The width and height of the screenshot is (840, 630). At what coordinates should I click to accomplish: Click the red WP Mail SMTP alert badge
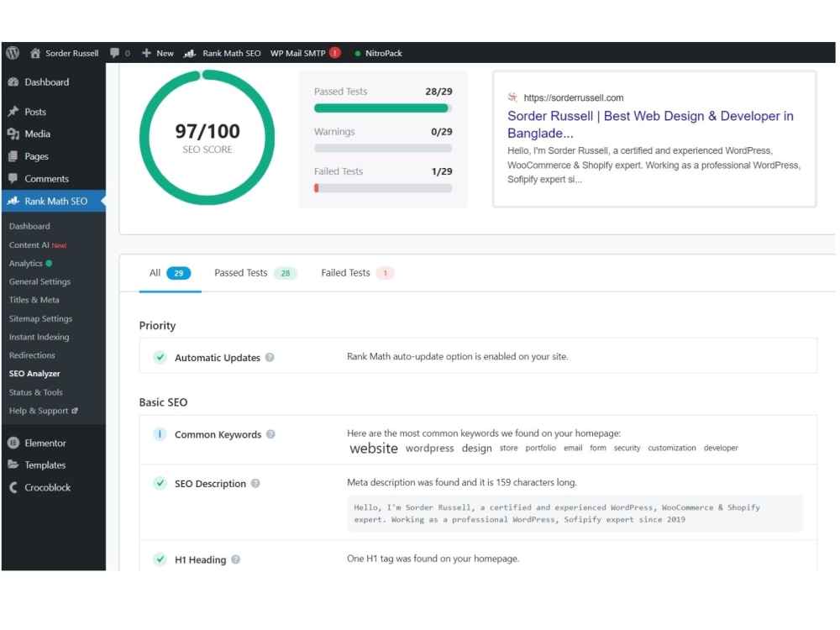coord(335,53)
